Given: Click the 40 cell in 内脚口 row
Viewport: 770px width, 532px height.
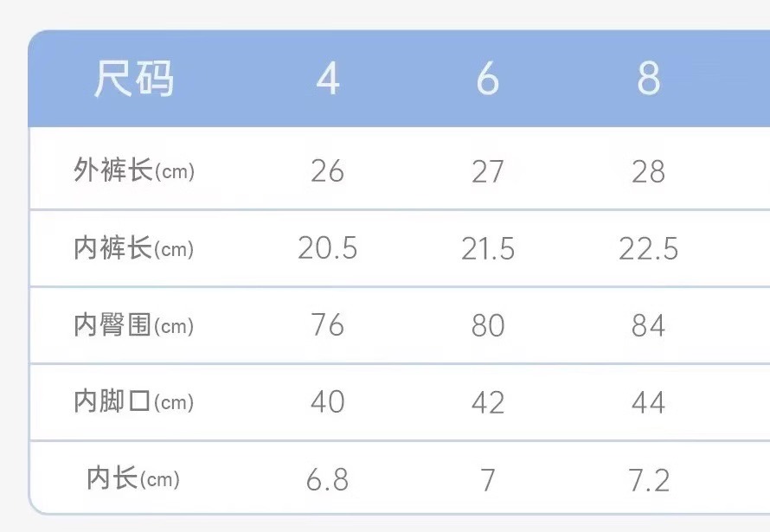Looking at the screenshot, I should pyautogui.click(x=327, y=402).
